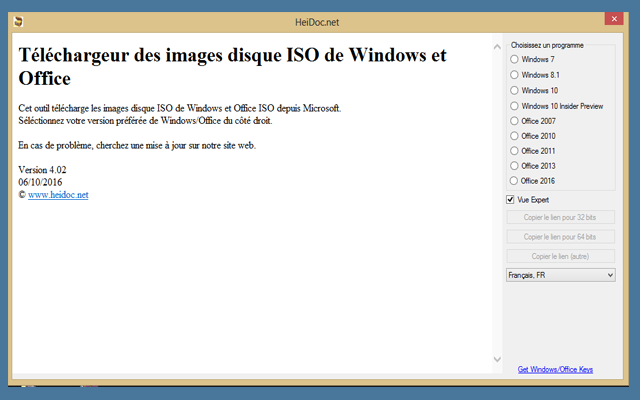Image resolution: width=640 pixels, height=400 pixels.
Task: Click Copier le lien pour 32 bits
Action: click(x=560, y=217)
